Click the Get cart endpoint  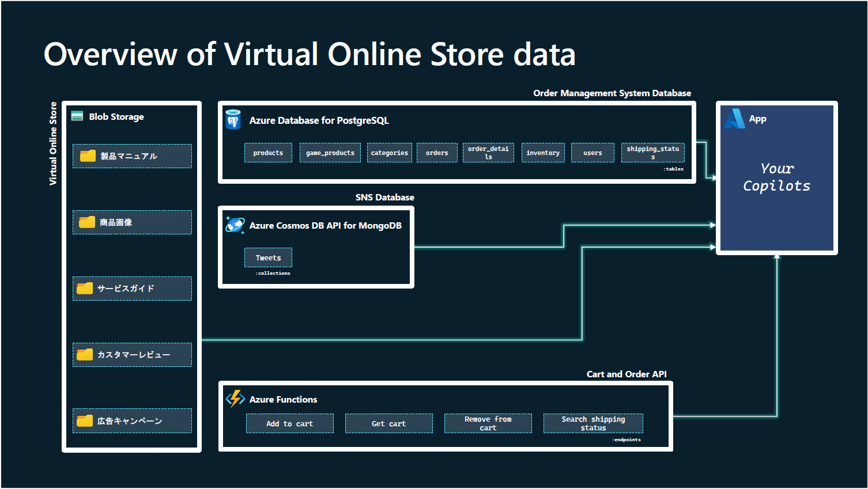coord(389,423)
